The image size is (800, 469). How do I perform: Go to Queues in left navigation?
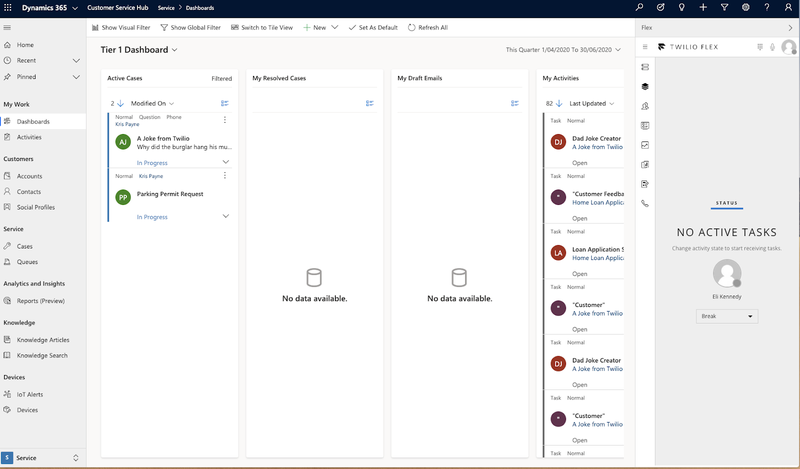[x=27, y=262]
